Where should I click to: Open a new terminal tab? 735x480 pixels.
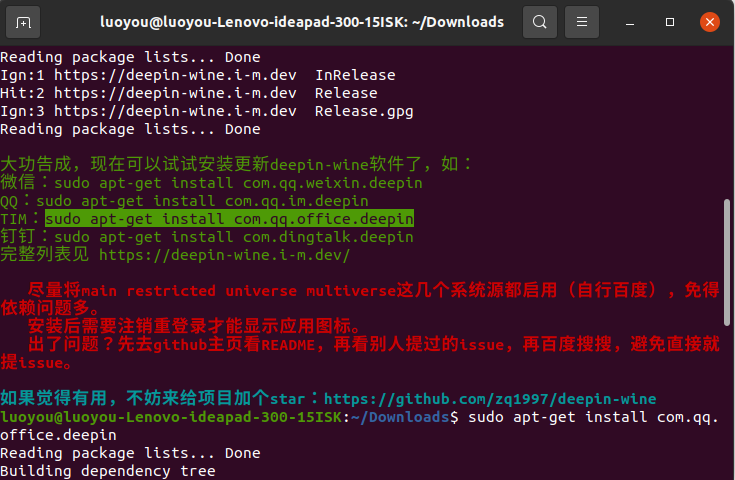click(23, 22)
